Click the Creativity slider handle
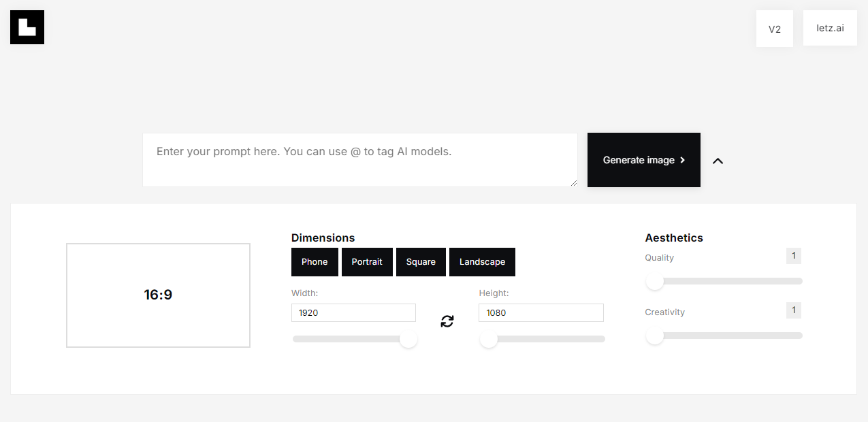Viewport: 868px width, 422px height. point(655,336)
